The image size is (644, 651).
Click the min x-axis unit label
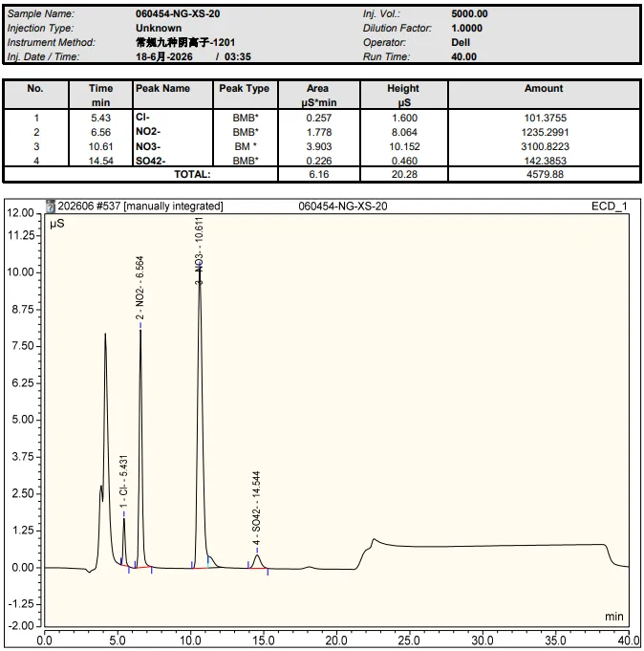coord(614,617)
